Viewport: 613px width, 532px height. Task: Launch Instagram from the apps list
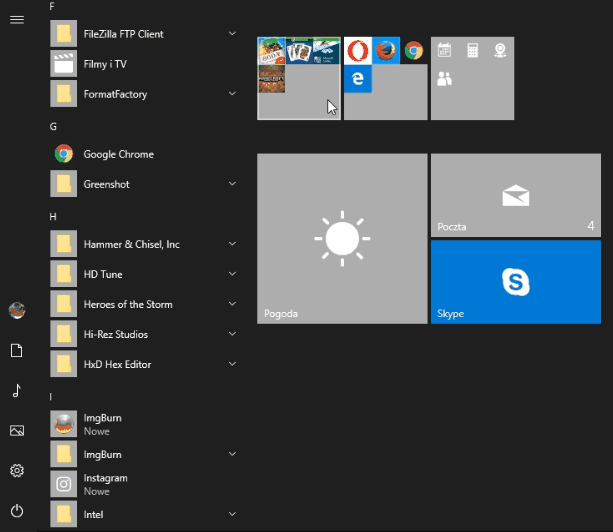tap(143, 484)
